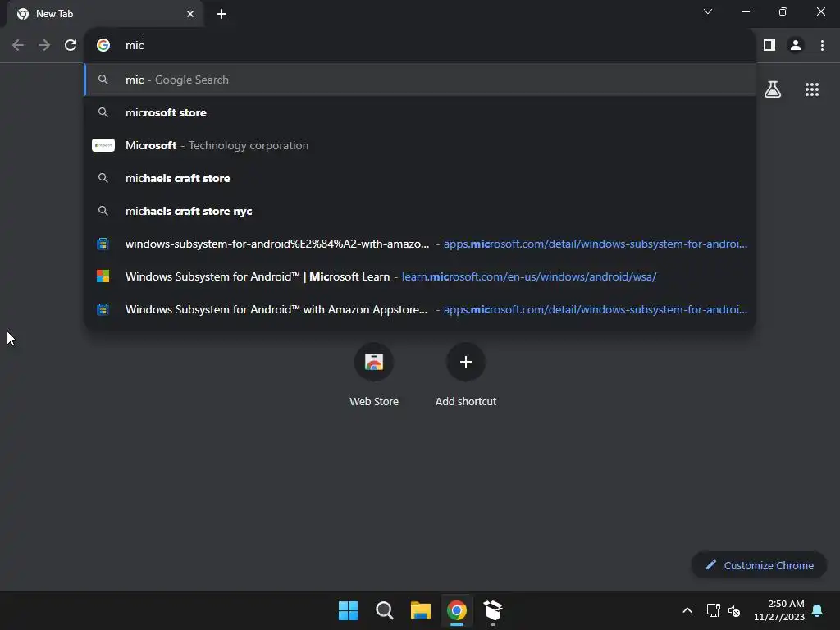The width and height of the screenshot is (840, 630).
Task: Open 'Windows Subsystem for Android | Microsoft Learn' suggestion
Action: [420, 276]
